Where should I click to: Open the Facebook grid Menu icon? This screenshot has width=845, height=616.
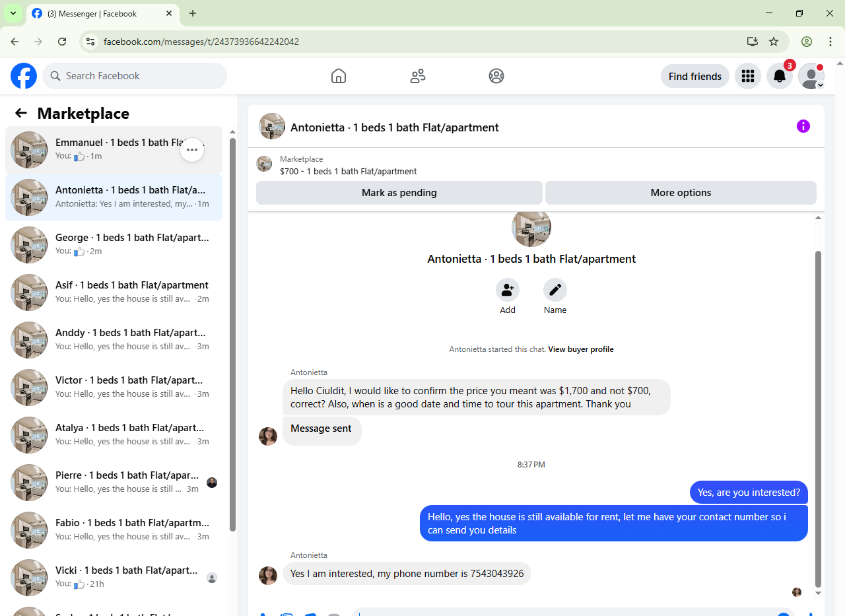coord(748,76)
